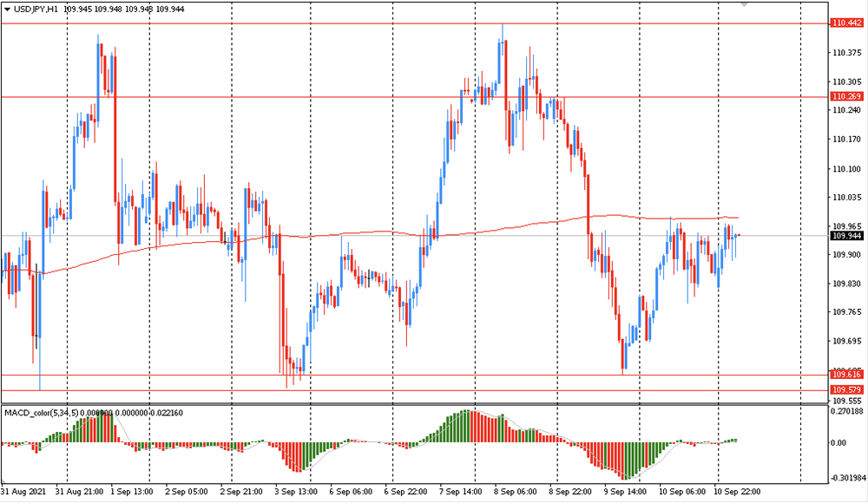This screenshot has width=868, height=503.
Task: Select the red 109.579 price level label
Action: (x=846, y=390)
